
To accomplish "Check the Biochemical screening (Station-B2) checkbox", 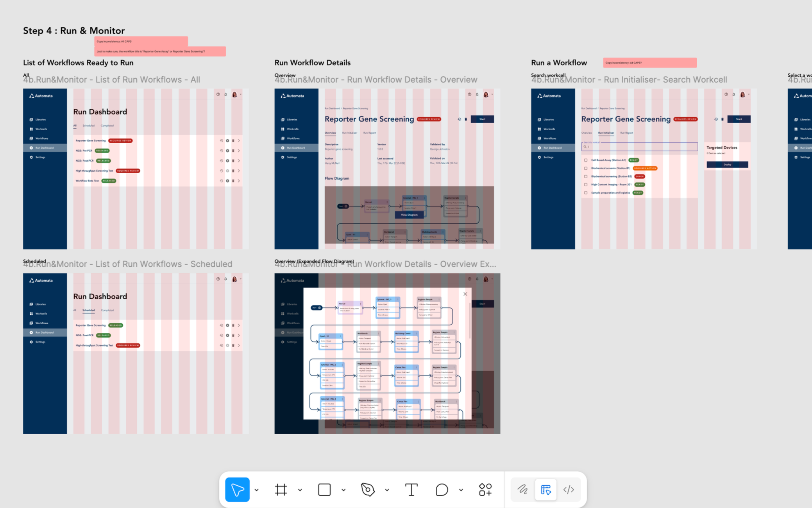I will (x=585, y=176).
